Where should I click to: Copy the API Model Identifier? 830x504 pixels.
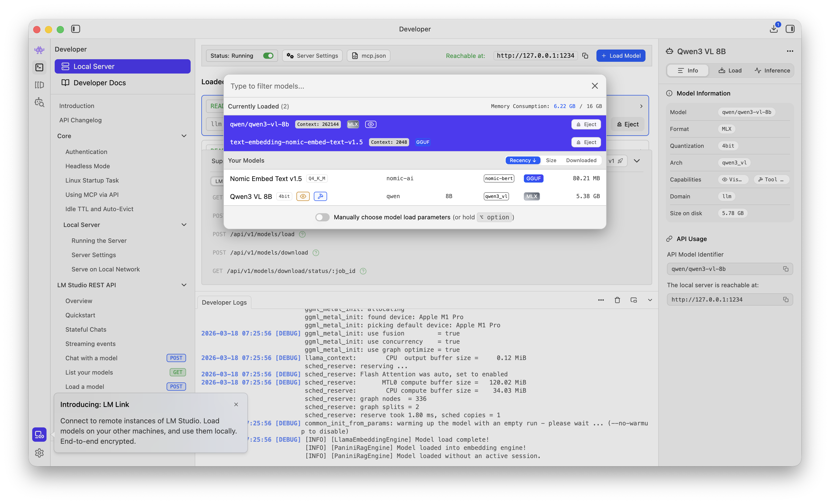(x=786, y=269)
